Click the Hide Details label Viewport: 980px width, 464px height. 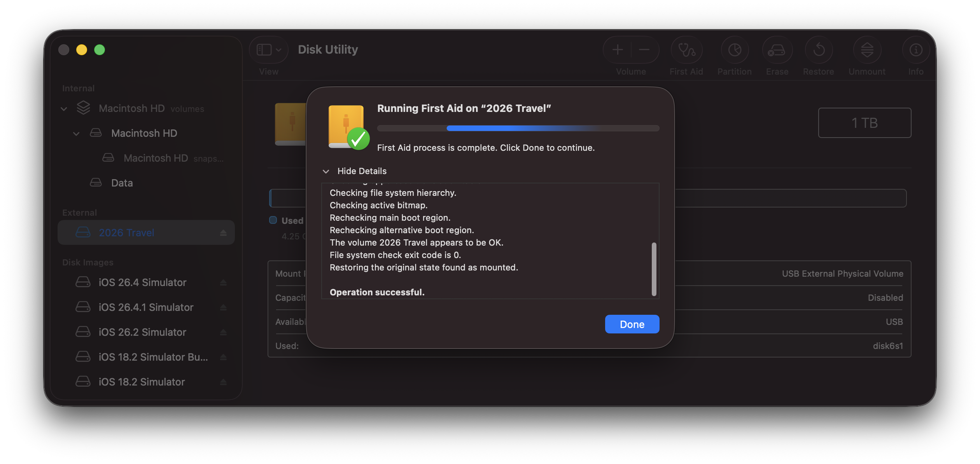pyautogui.click(x=362, y=171)
